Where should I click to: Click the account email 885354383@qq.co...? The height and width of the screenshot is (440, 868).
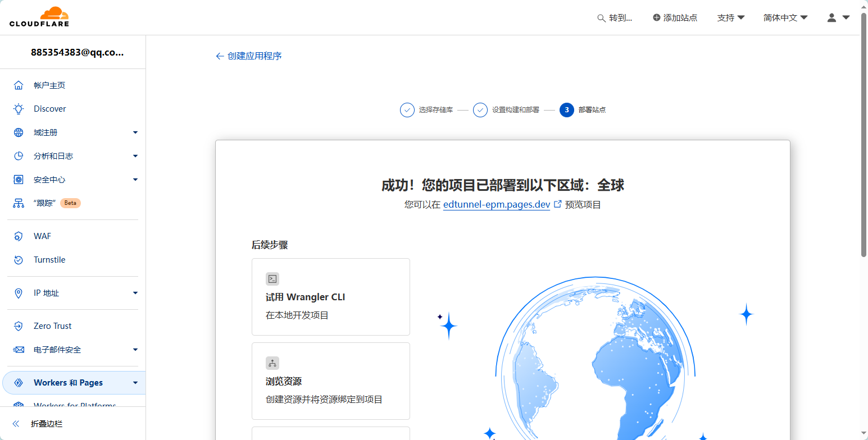pyautogui.click(x=78, y=52)
